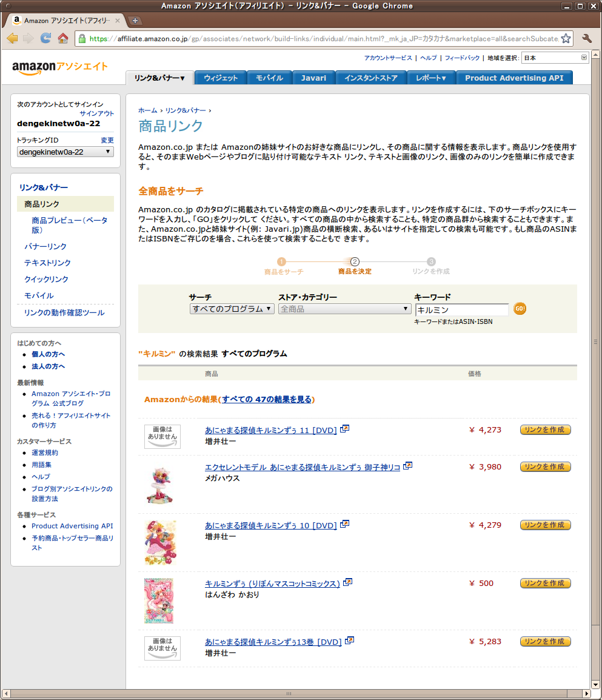Open a new browser tab
Screen dimensions: 602x700
(135, 21)
